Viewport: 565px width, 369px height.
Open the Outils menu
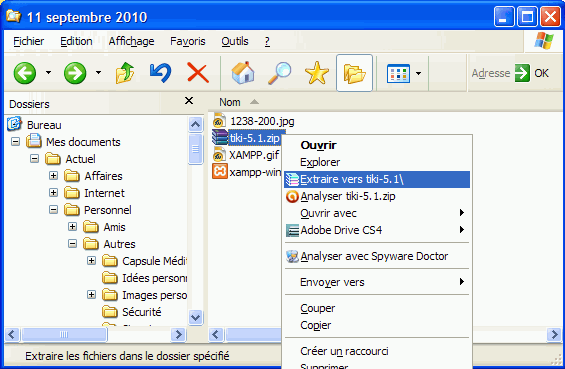pyautogui.click(x=235, y=41)
